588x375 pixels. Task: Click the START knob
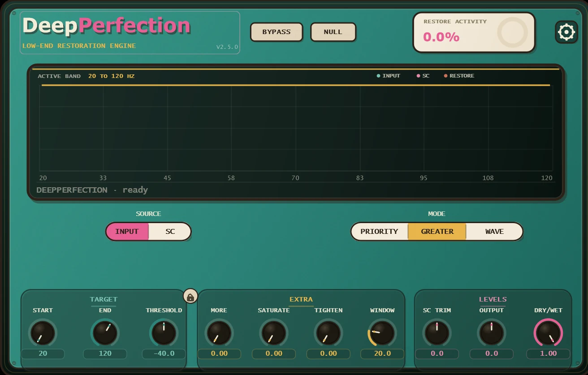(x=43, y=333)
